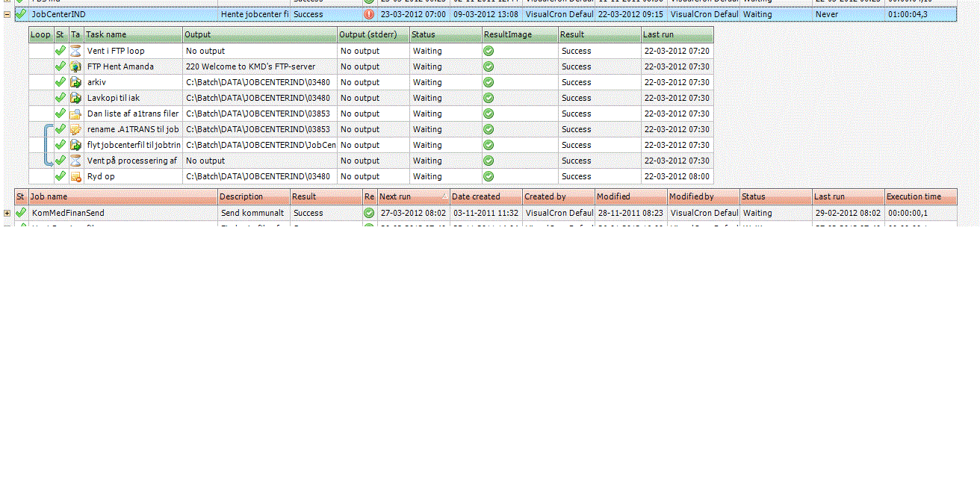Click the Execution time column header
This screenshot has width=980, height=484.
click(920, 196)
